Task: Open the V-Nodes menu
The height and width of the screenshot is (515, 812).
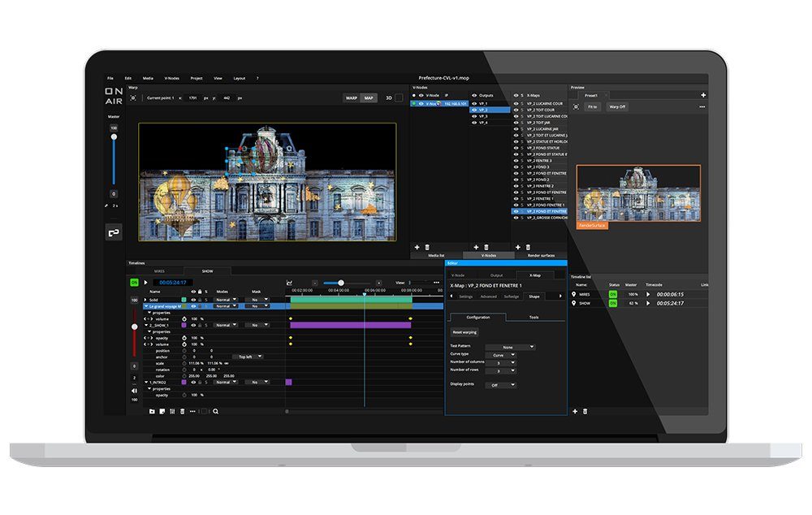Action: pos(172,78)
